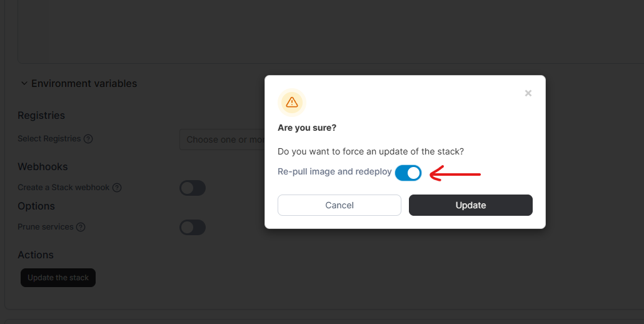Turn on the Prune services toggle
Image resolution: width=644 pixels, height=324 pixels.
[193, 227]
